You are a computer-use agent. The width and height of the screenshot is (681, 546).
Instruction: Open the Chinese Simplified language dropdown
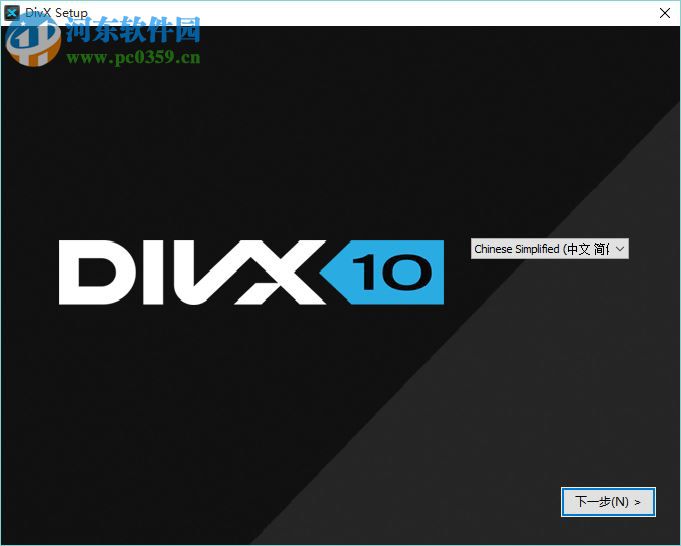pyautogui.click(x=549, y=249)
